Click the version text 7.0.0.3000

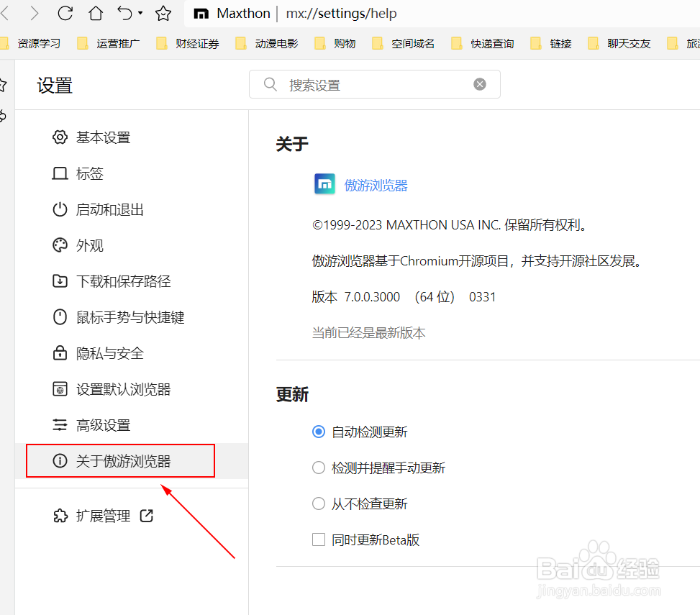[x=372, y=297]
